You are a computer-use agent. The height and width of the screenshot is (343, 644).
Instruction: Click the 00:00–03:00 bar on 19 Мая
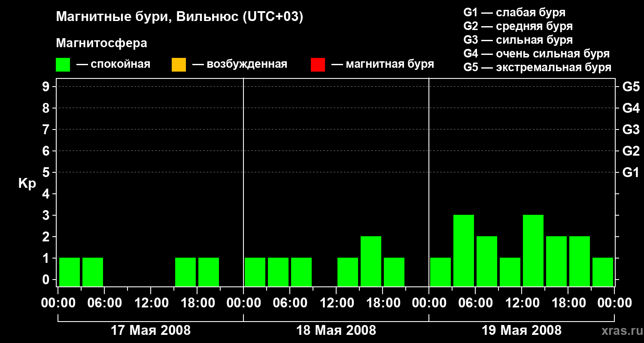point(440,272)
